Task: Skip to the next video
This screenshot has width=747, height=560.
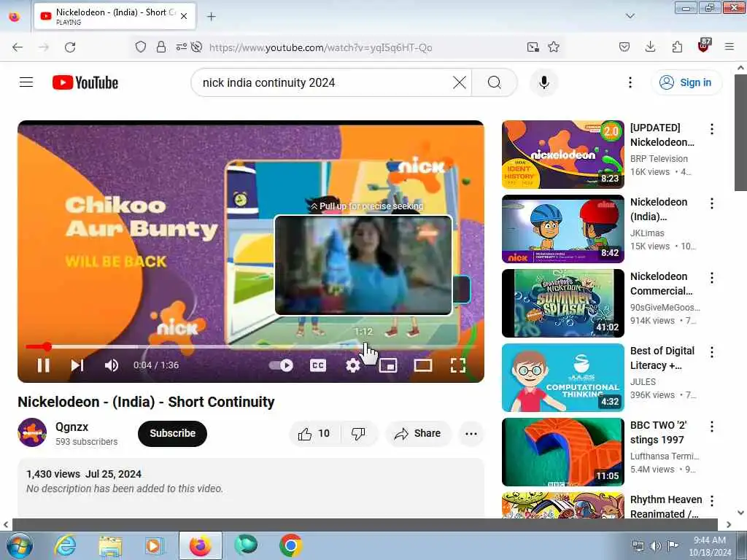Action: [x=77, y=365]
